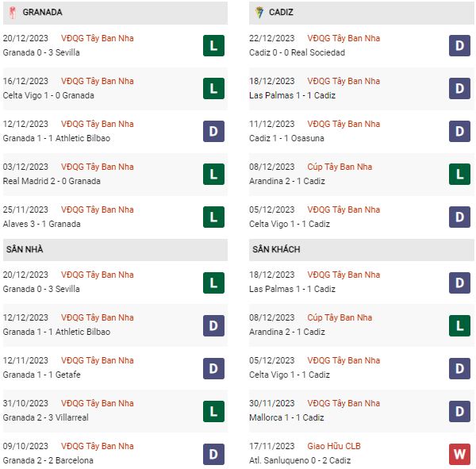The image size is (476, 469).
Task: Open the Giao Hữu CLB competition link
Action: [334, 446]
